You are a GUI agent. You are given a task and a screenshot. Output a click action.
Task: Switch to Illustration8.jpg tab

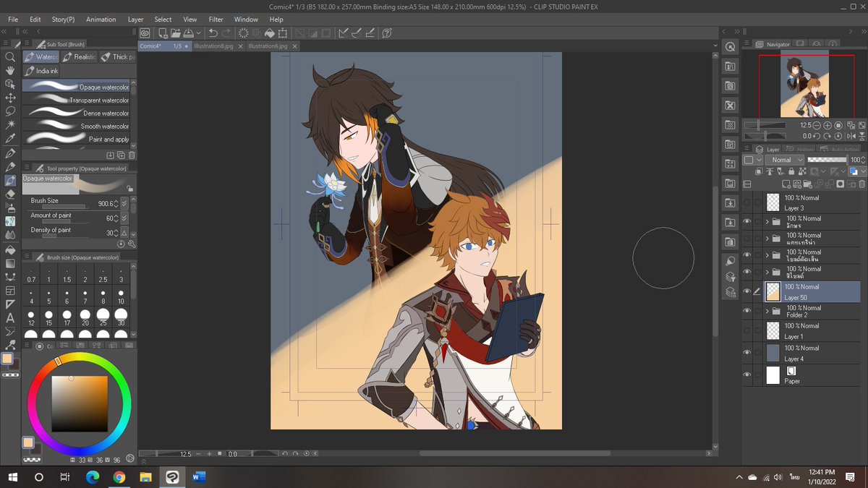213,46
